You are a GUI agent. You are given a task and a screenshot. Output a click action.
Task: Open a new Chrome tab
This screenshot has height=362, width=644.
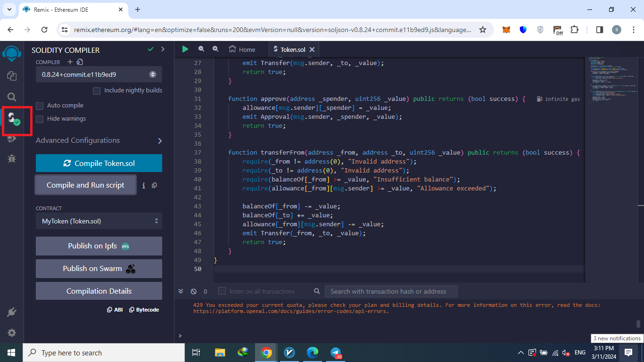(138, 9)
